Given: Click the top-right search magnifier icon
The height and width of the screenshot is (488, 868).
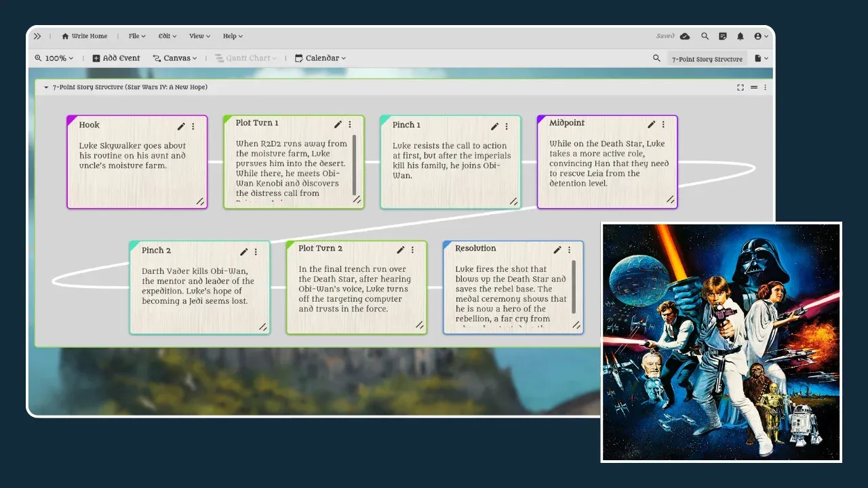Looking at the screenshot, I should [x=705, y=37].
